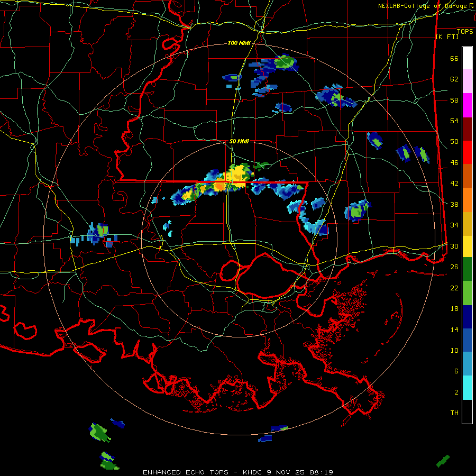Click the "9 NOV 25 08:19" timestamp

point(300,472)
